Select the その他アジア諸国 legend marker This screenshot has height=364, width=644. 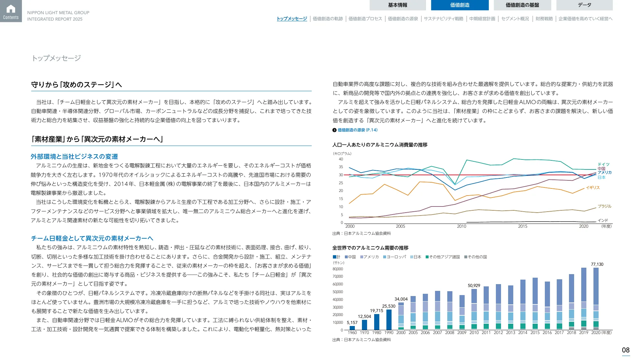(x=427, y=256)
